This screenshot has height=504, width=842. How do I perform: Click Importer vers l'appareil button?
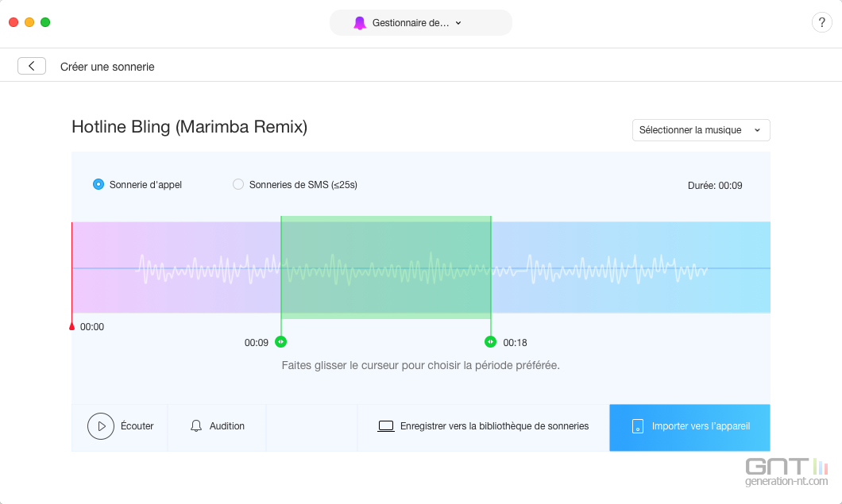(x=689, y=427)
